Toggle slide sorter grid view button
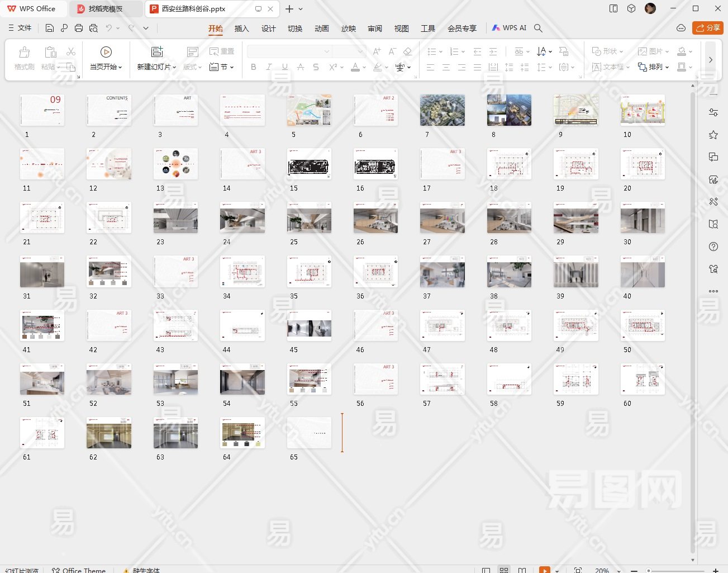The width and height of the screenshot is (728, 573). (x=504, y=570)
